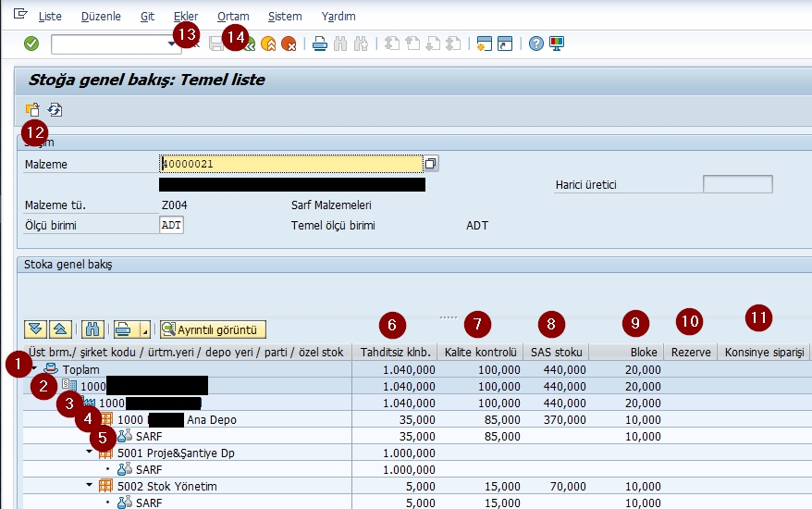Viewport: 812px width, 509px height.
Task: Click the Customize Local Layout monitor icon
Action: 556,43
